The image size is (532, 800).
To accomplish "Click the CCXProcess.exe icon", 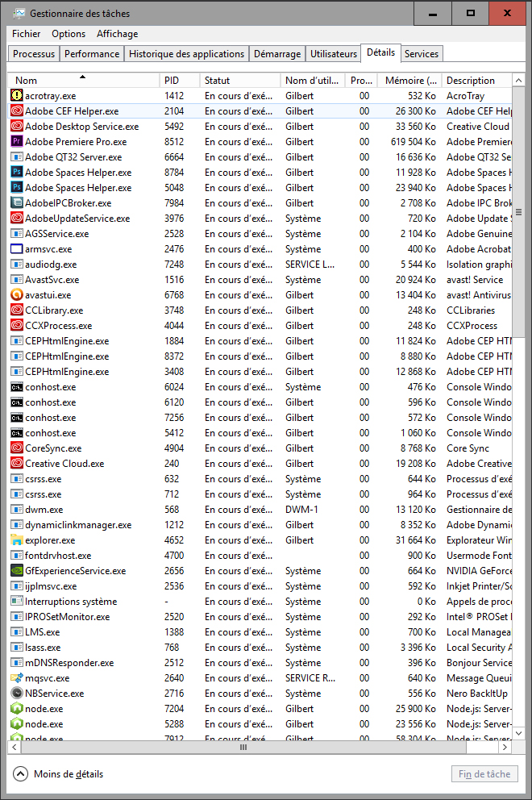I will point(17,326).
